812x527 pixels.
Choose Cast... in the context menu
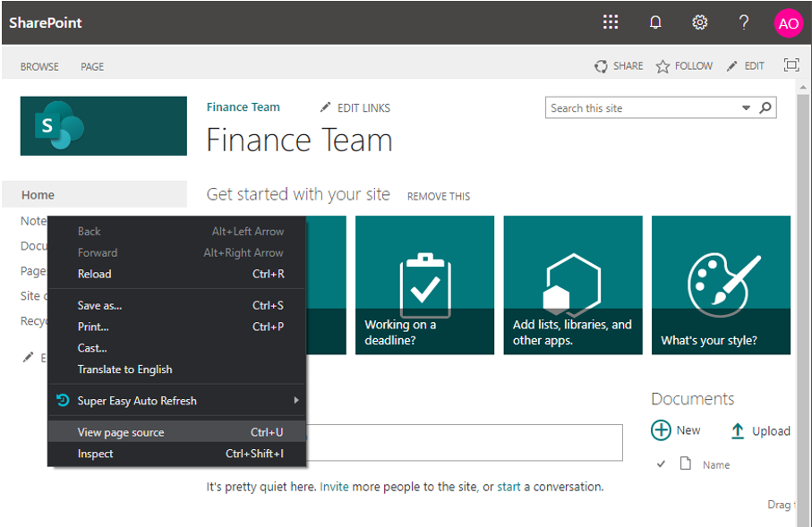pos(176,348)
